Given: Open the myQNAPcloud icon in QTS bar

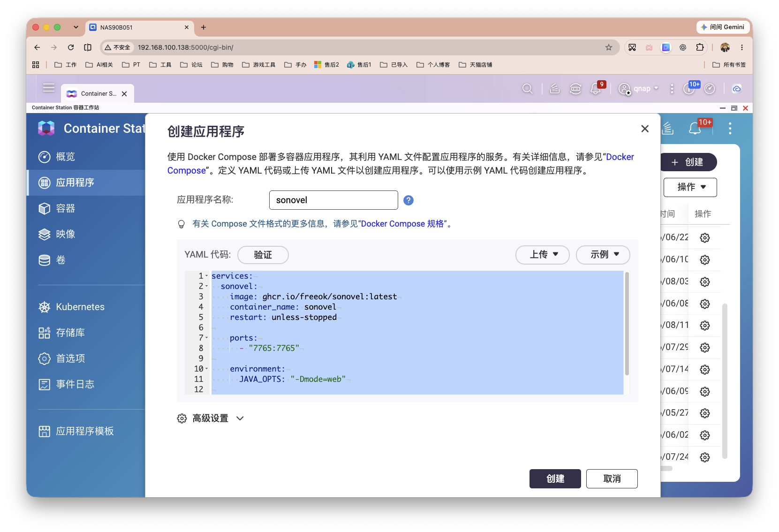Looking at the screenshot, I should pos(737,89).
